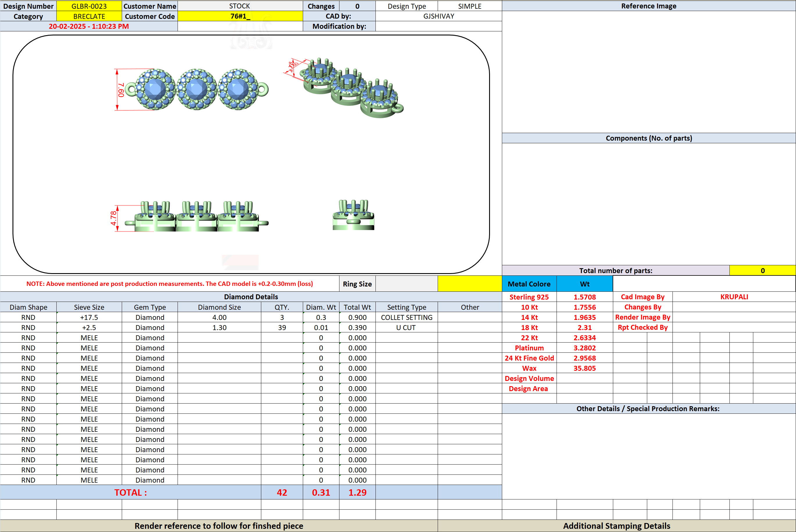796x532 pixels.
Task: Click the Diamond Details section header
Action: click(251, 297)
